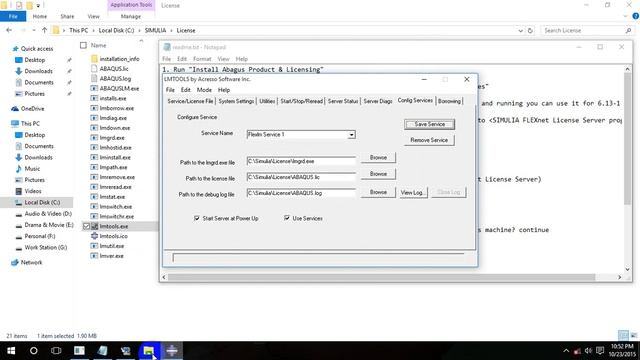Select the ABAQUSLM.exe file icon
The image size is (640, 360).
pos(94,88)
